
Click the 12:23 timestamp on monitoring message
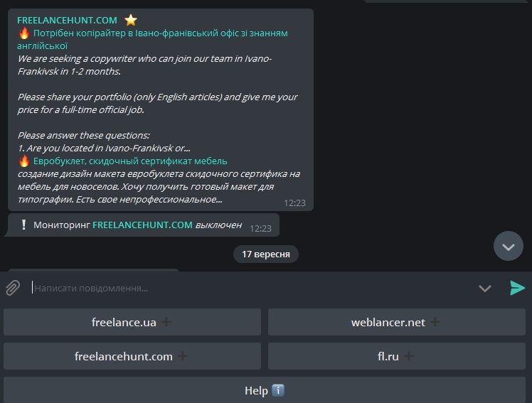pyautogui.click(x=261, y=228)
